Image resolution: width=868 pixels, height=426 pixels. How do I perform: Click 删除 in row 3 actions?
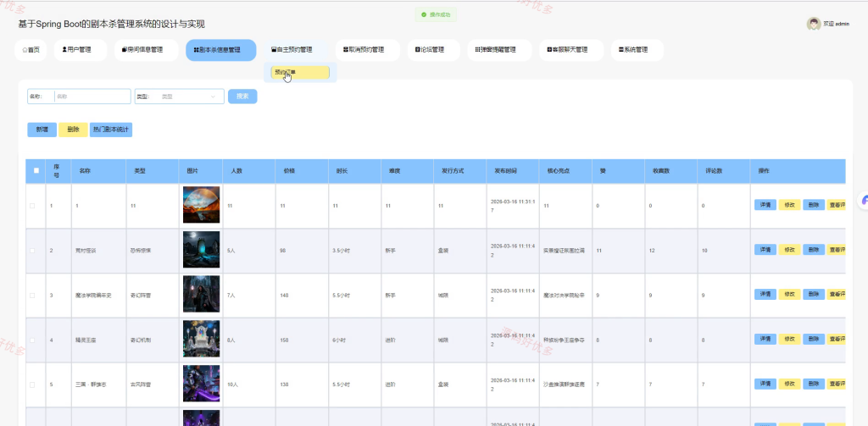pos(814,295)
